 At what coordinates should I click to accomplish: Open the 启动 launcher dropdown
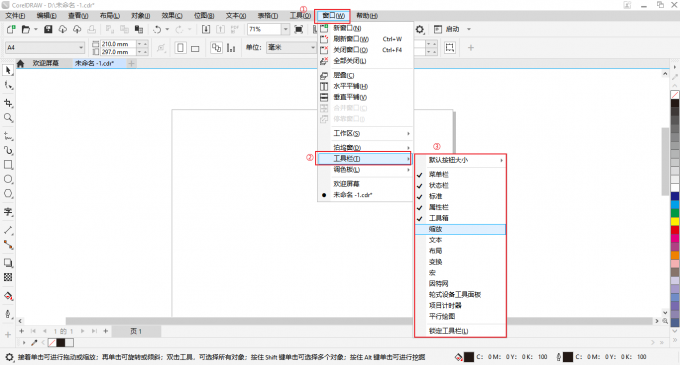click(468, 29)
